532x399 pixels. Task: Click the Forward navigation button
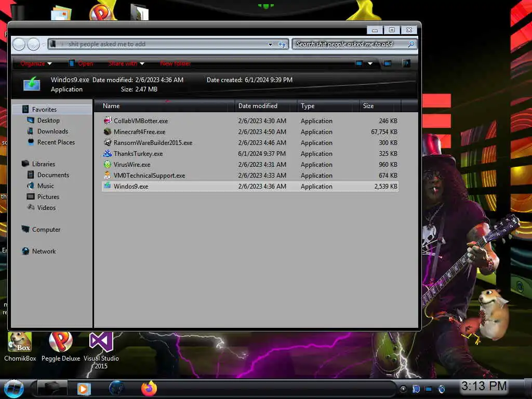point(33,44)
